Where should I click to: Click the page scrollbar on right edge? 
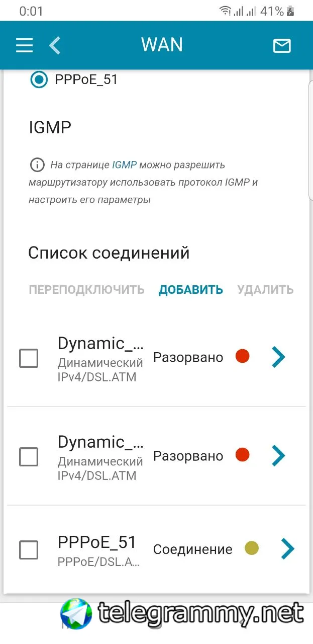click(310, 141)
